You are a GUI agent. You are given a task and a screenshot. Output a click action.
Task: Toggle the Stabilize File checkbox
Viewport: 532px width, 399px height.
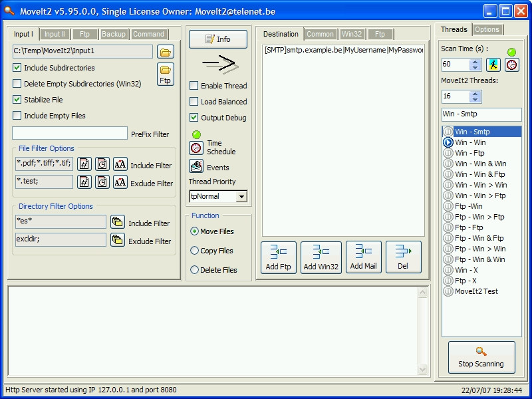[17, 99]
